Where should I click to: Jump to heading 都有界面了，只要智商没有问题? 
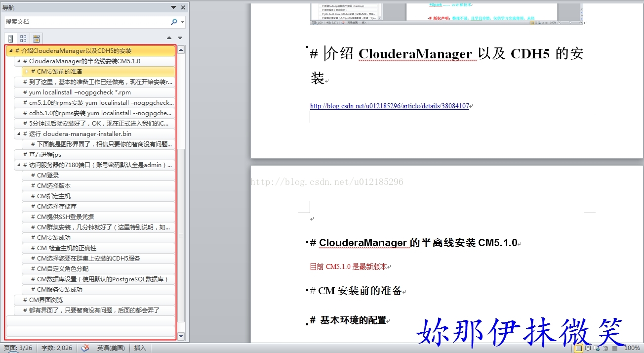point(94,310)
